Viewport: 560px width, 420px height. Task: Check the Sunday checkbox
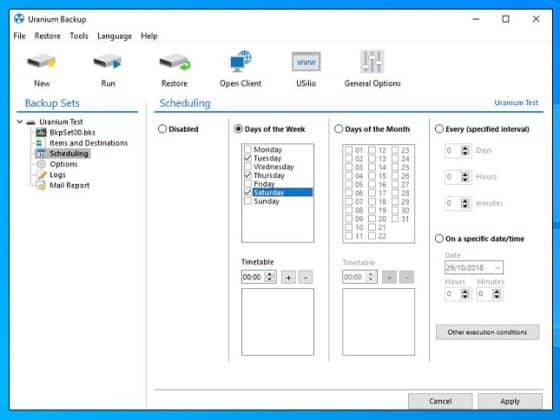(x=248, y=201)
